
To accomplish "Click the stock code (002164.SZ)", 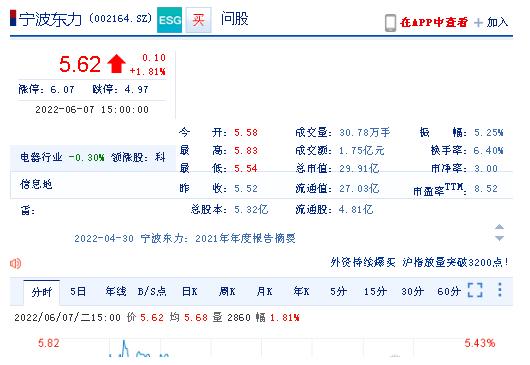I will 121,18.
